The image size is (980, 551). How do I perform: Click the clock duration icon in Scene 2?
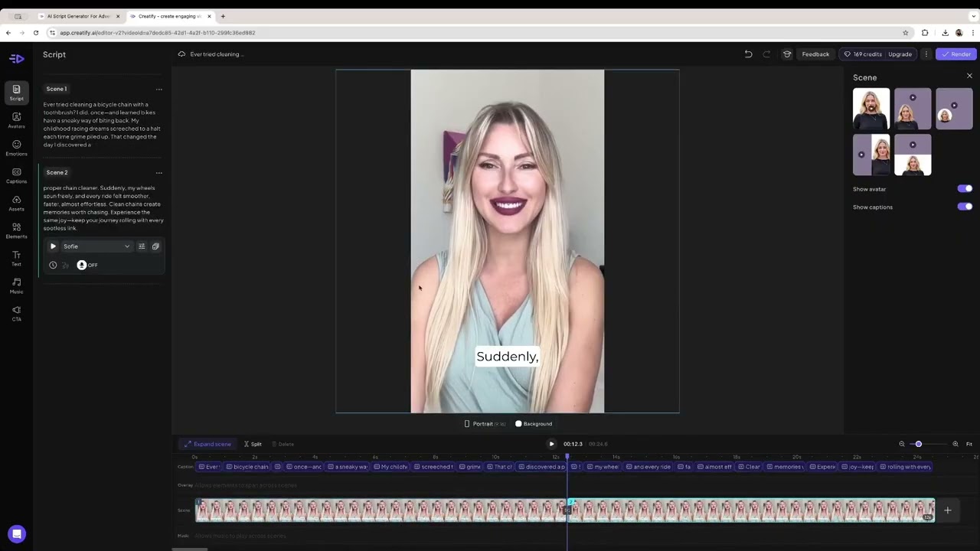(x=53, y=265)
